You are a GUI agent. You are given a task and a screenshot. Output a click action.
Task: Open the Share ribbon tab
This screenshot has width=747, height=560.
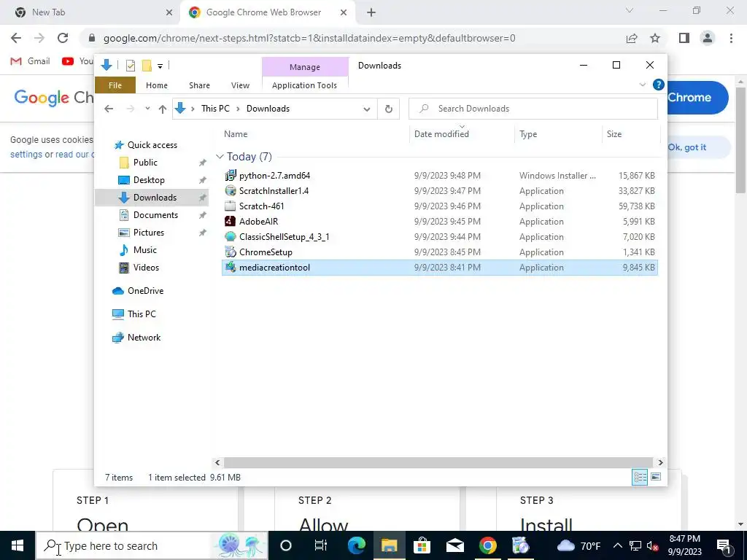click(199, 85)
